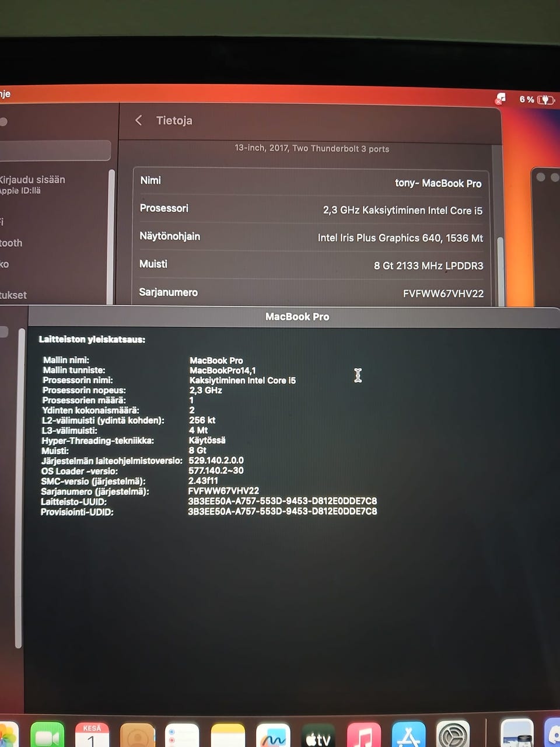
Task: Click the Tietoja title
Action: (174, 120)
